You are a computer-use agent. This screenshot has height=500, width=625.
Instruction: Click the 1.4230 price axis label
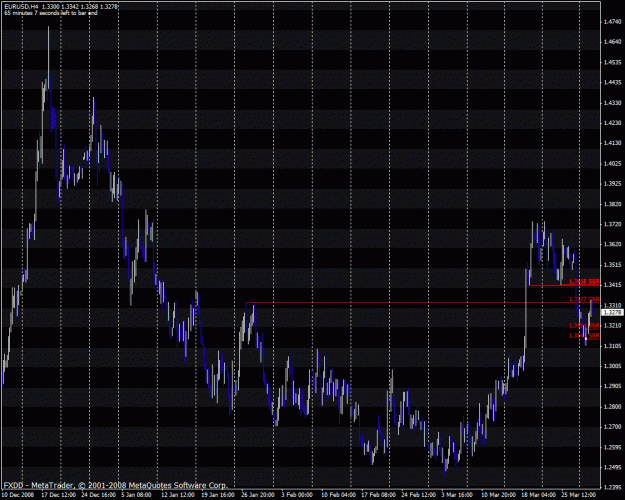pos(613,123)
